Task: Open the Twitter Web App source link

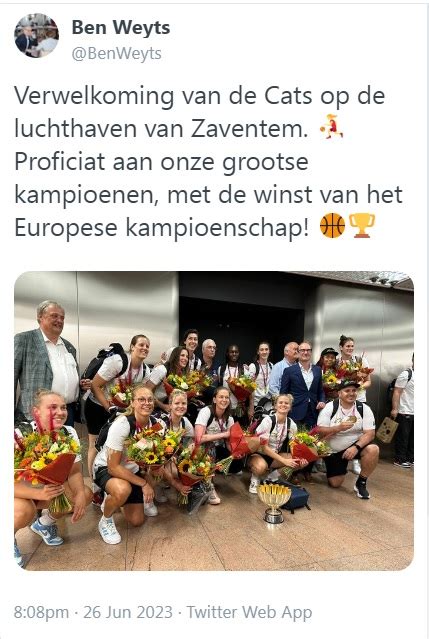Action: point(249,612)
